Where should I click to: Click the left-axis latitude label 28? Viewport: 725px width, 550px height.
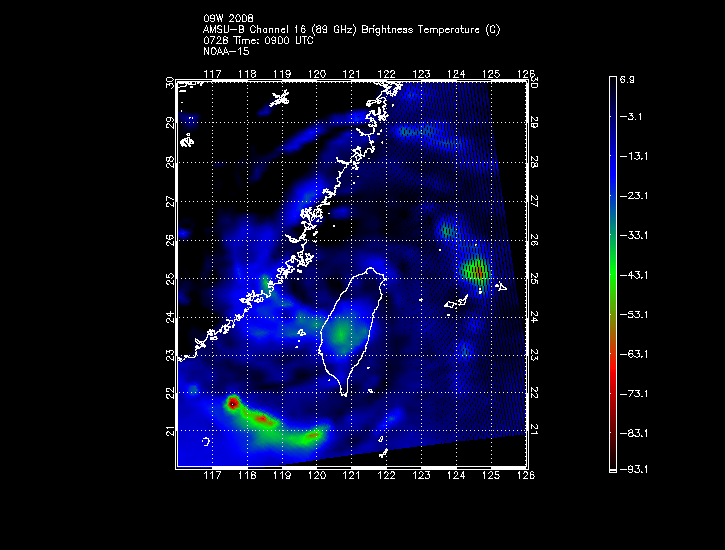point(171,162)
